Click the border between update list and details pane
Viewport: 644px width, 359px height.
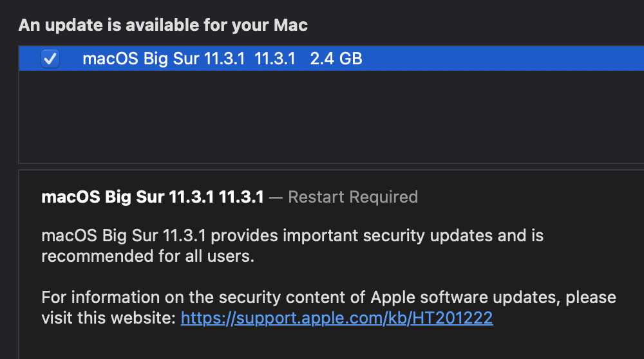322,167
